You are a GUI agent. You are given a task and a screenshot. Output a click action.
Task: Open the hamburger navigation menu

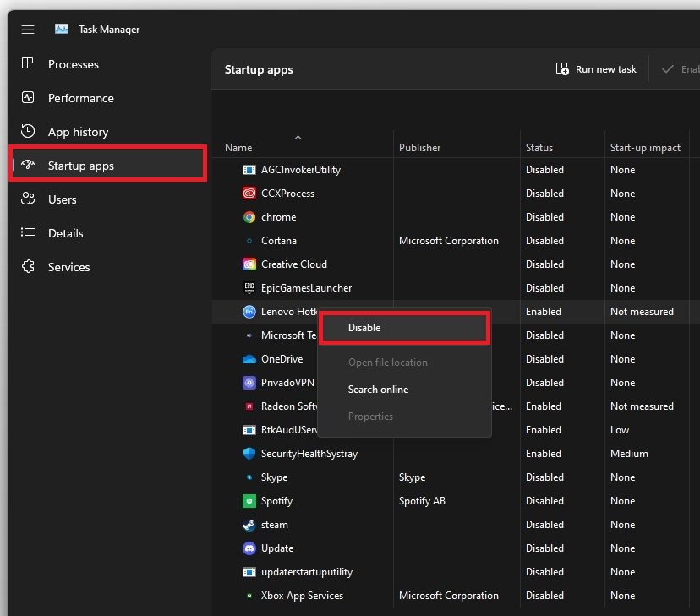tap(28, 30)
